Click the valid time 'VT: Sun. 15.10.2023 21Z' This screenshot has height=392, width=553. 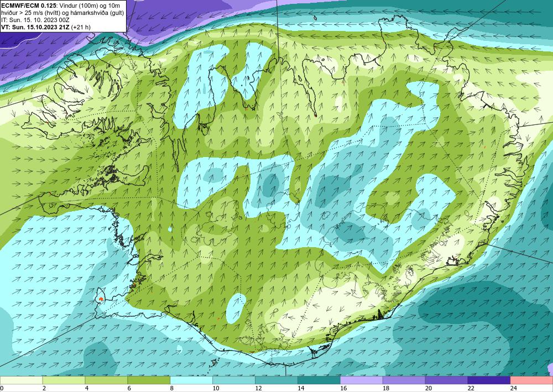(x=35, y=27)
